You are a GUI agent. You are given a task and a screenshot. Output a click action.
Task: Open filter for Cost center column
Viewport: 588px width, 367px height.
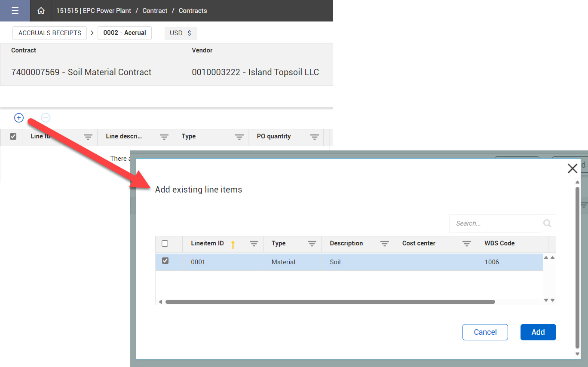coord(466,244)
